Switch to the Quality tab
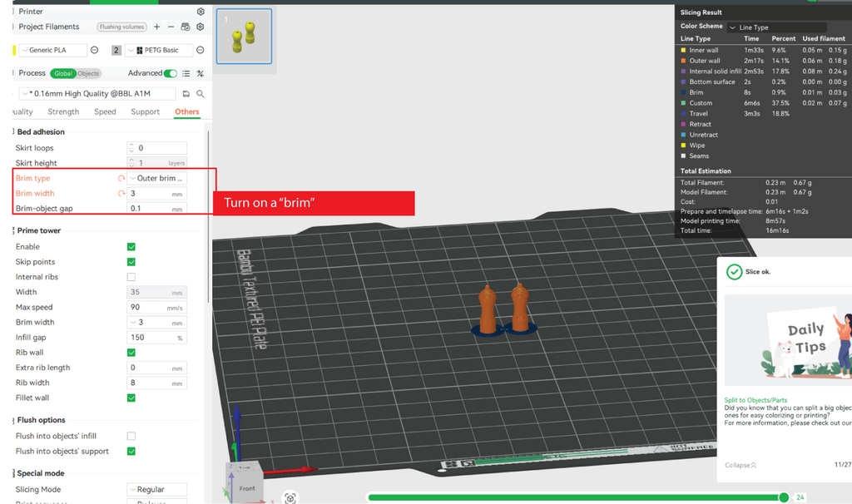Viewport: 852px width, 504px height. (22, 112)
